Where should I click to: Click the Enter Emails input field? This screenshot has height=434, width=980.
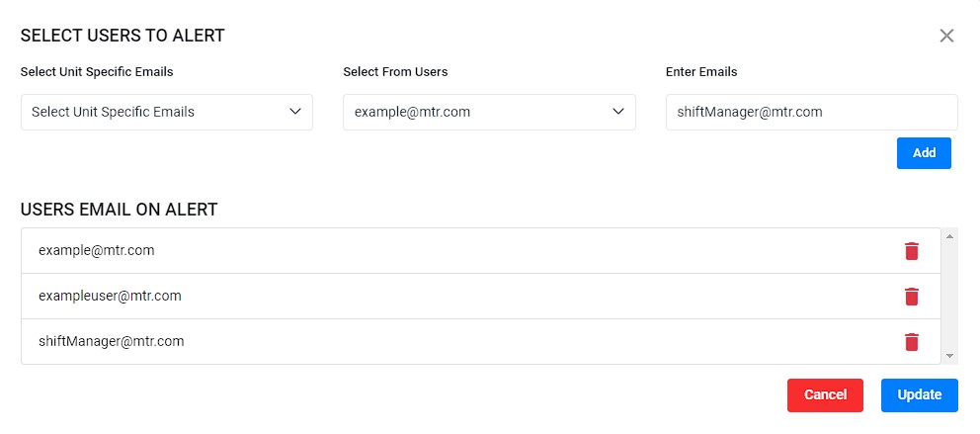point(812,112)
